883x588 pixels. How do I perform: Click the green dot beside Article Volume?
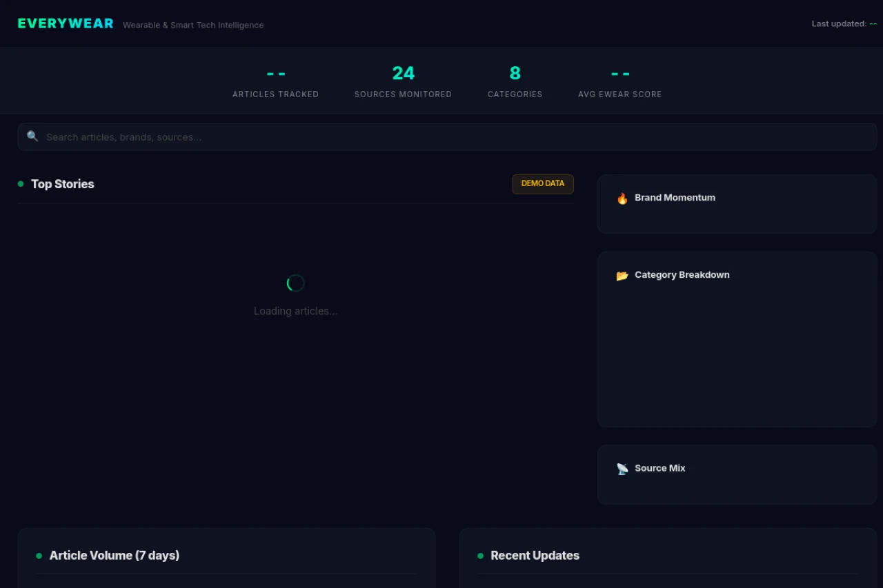click(39, 556)
